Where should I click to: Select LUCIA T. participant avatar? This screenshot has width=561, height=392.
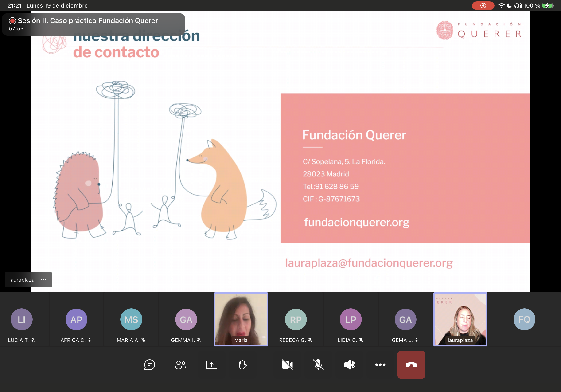(22, 319)
